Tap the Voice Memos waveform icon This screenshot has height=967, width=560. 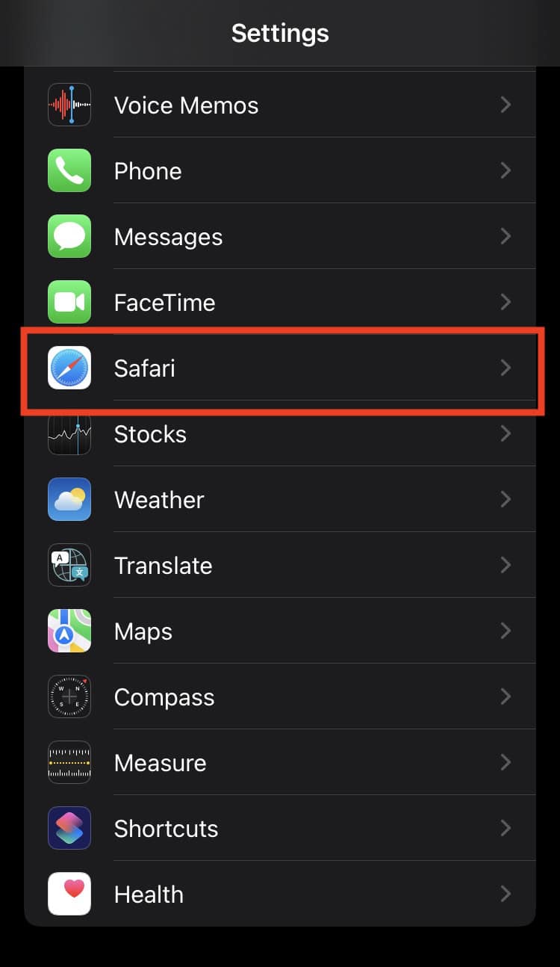[69, 105]
